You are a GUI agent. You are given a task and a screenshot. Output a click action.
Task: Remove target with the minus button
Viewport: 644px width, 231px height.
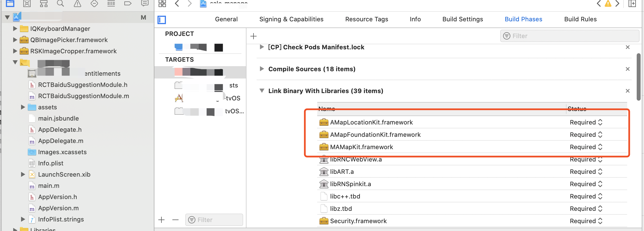coord(175,220)
